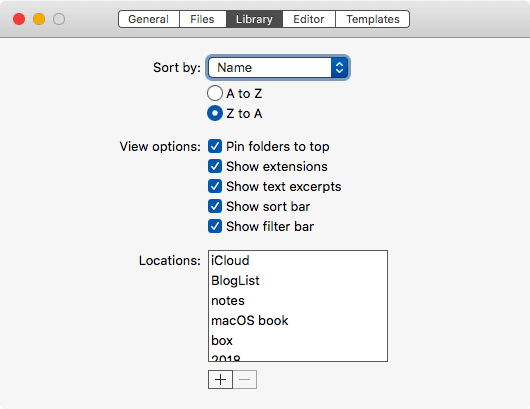Toggle Show extensions checkbox
The width and height of the screenshot is (530, 409).
tap(215, 166)
